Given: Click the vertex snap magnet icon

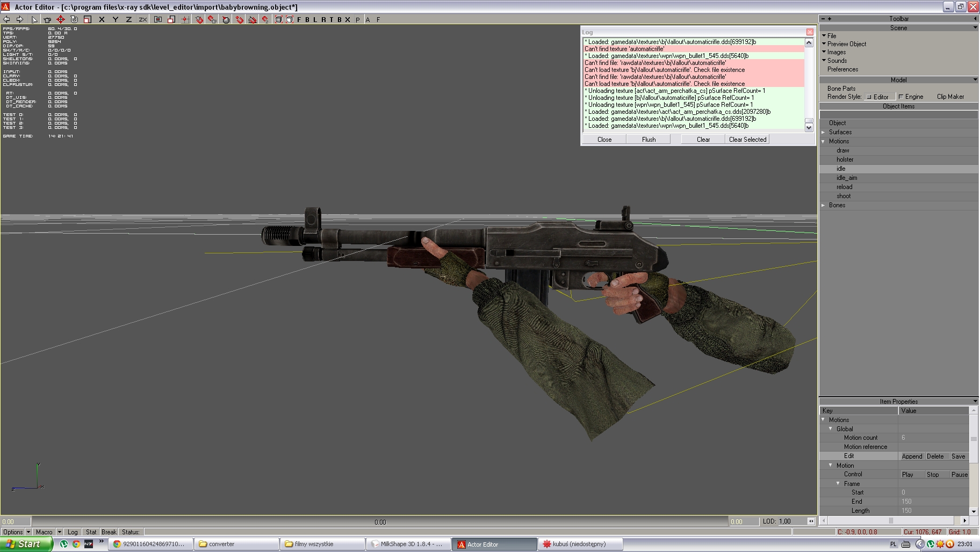Looking at the screenshot, I should pos(265,19).
